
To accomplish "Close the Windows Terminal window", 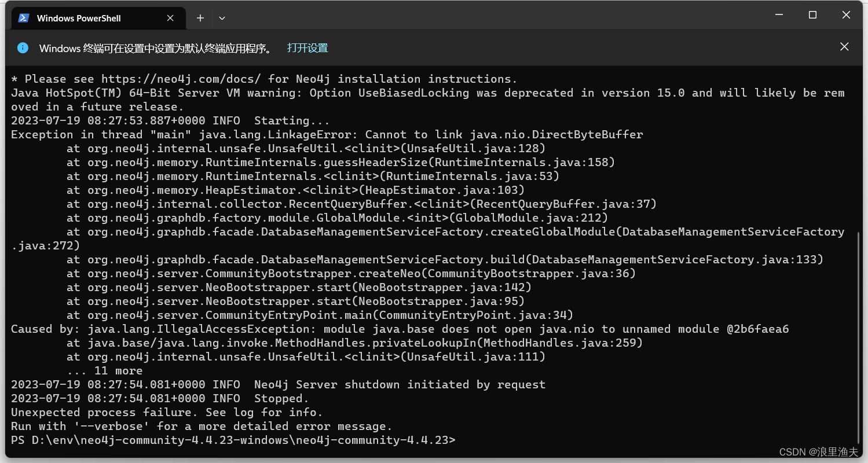I will point(846,15).
